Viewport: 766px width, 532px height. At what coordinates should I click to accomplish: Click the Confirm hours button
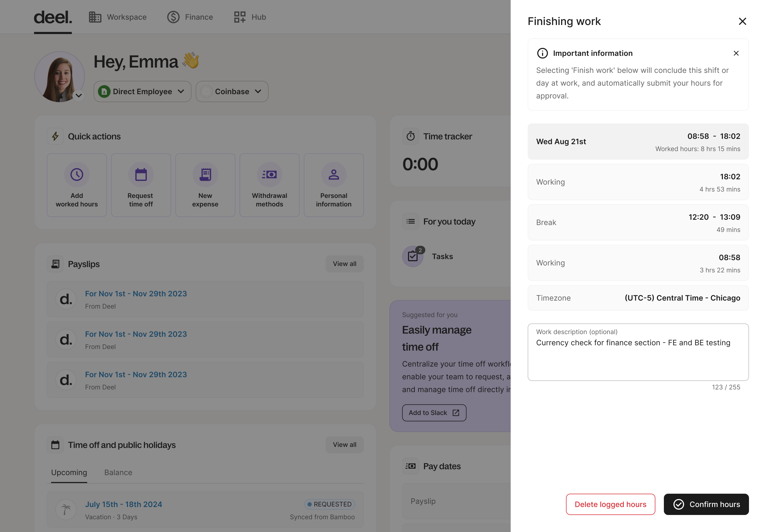pyautogui.click(x=706, y=504)
